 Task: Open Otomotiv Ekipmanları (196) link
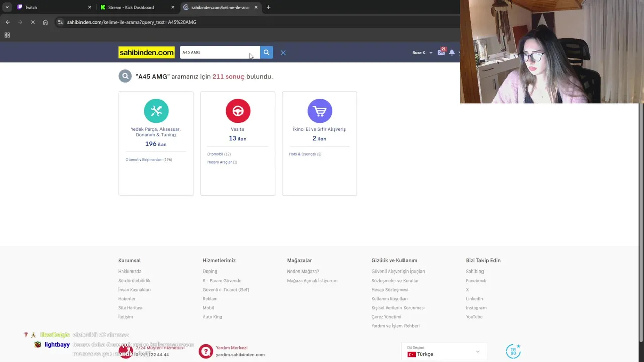click(148, 160)
